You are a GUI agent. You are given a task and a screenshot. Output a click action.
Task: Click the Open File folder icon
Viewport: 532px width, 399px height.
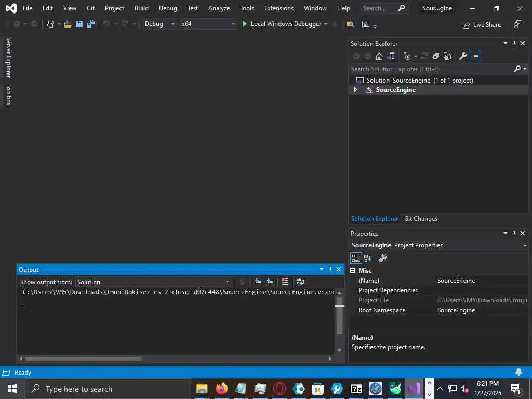click(x=68, y=24)
